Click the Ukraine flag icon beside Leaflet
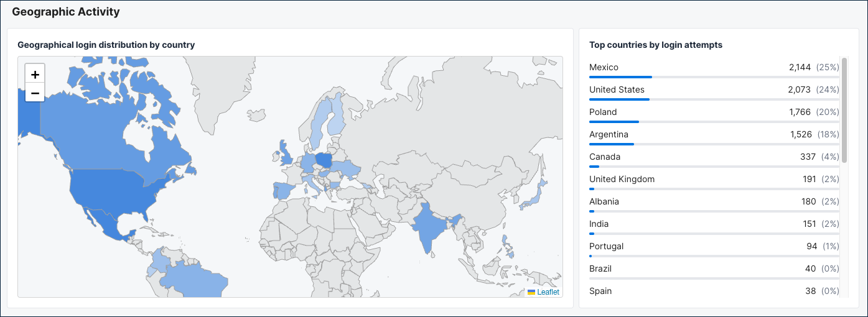 [x=531, y=292]
